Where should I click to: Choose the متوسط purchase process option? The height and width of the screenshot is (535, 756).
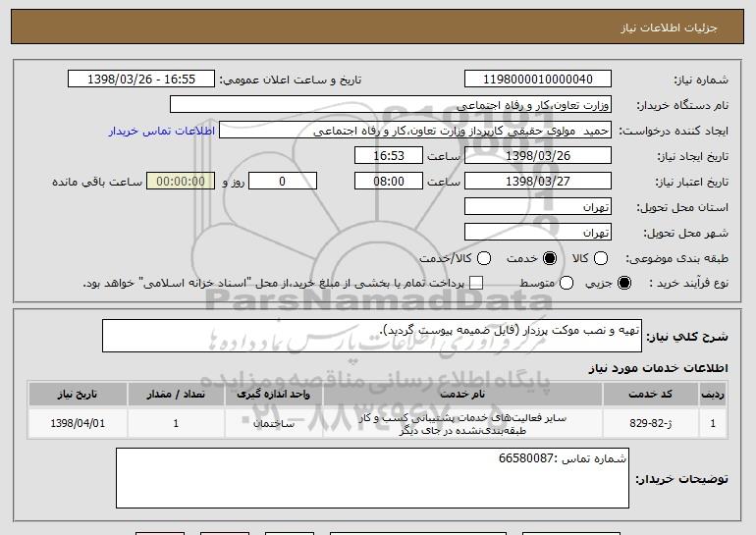tap(567, 283)
